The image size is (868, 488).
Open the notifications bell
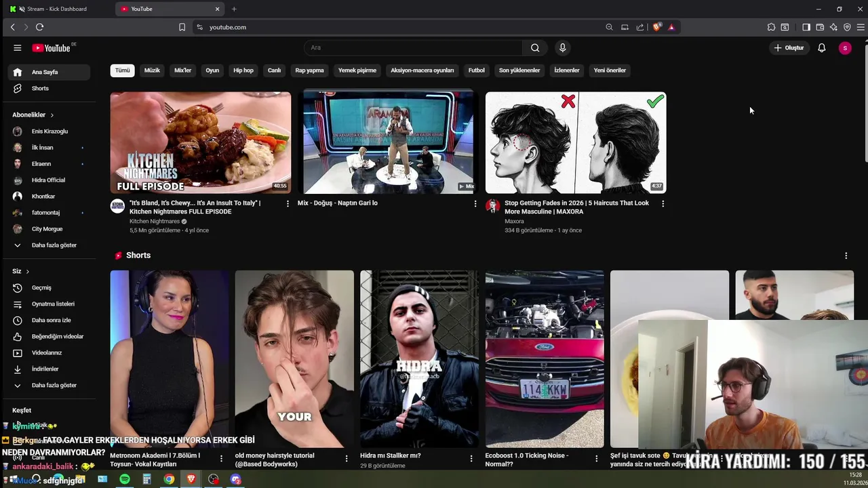[821, 47]
